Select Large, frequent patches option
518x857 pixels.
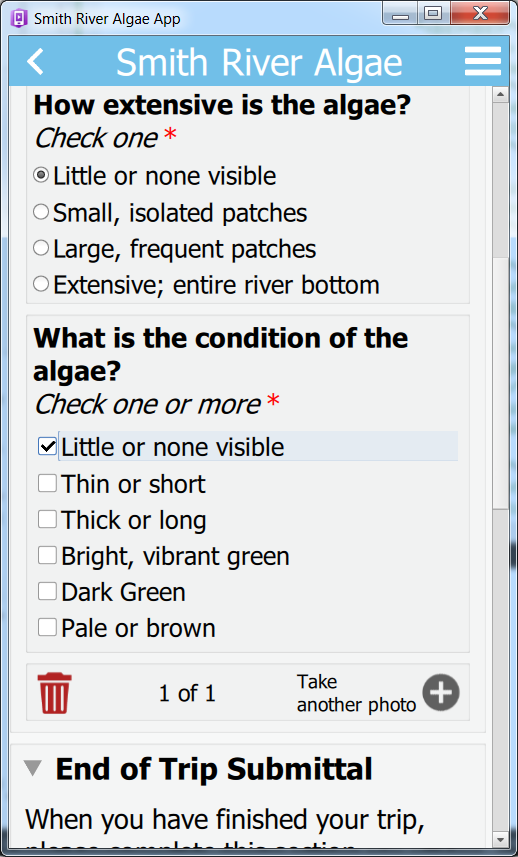coord(41,248)
